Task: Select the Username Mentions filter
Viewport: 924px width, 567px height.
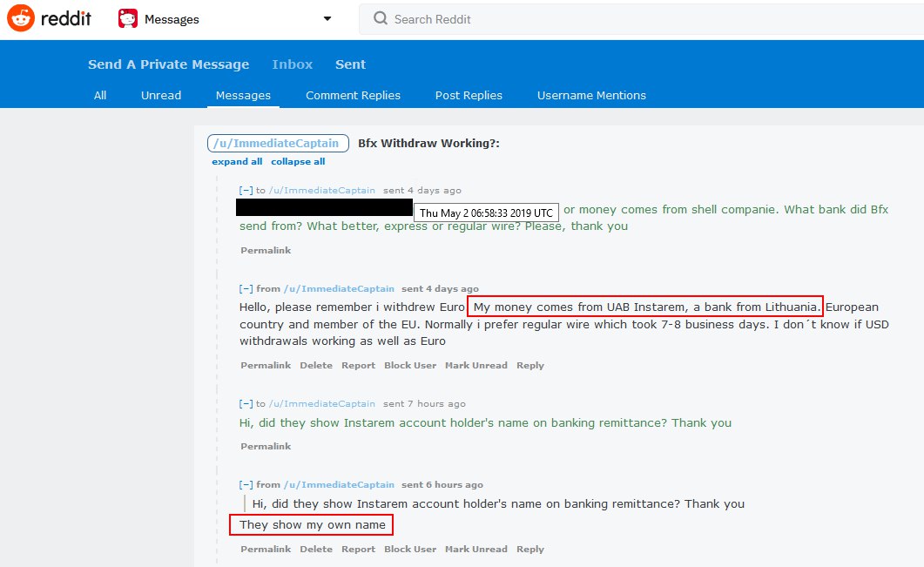Action: tap(591, 96)
